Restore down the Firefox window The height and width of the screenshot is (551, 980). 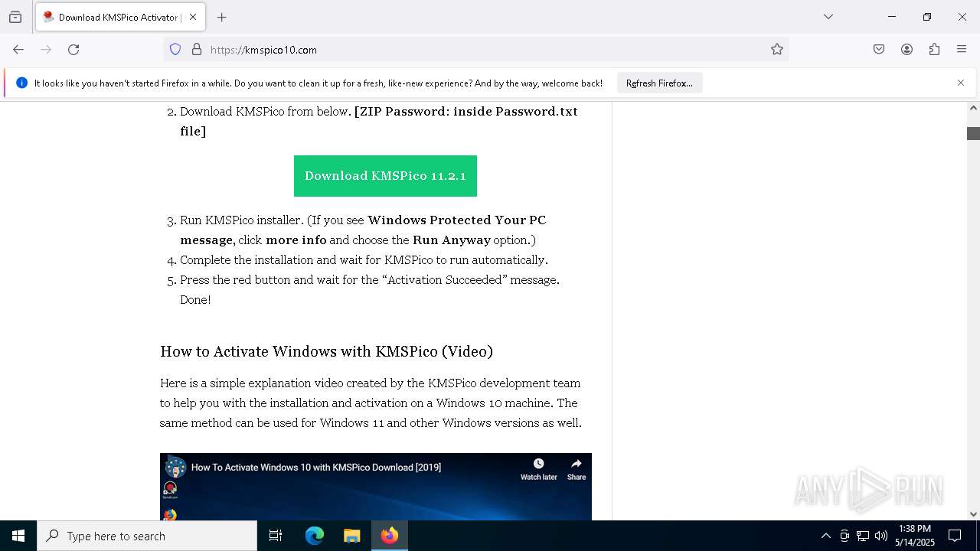[927, 17]
